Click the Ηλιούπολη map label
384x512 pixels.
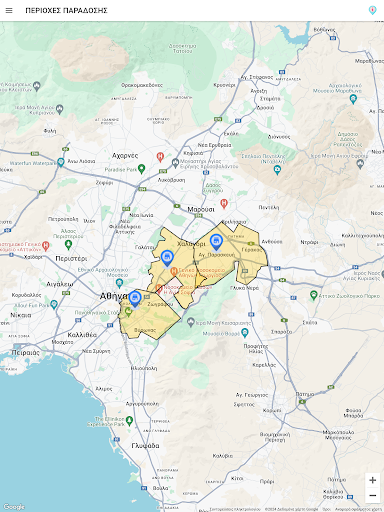144,368
